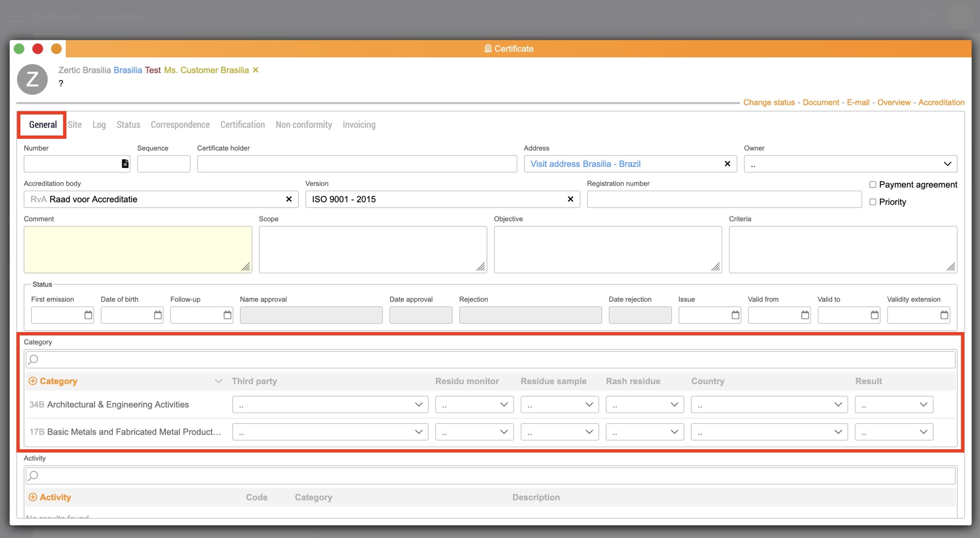This screenshot has height=538, width=980.
Task: Clear the Accreditation body selection
Action: pos(289,199)
